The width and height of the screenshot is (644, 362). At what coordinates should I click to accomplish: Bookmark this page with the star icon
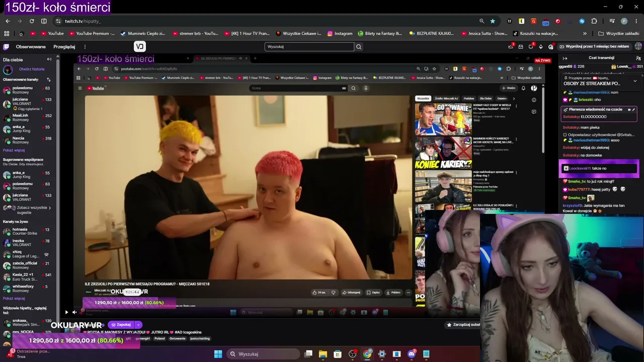pos(493,21)
